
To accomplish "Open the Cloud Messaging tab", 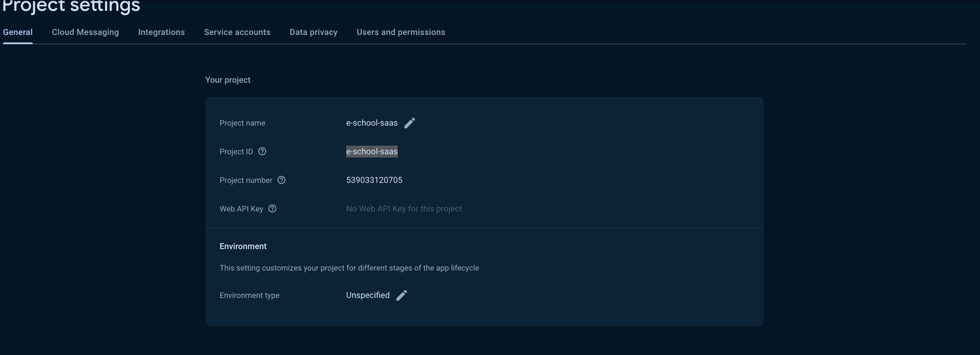I will click(85, 32).
